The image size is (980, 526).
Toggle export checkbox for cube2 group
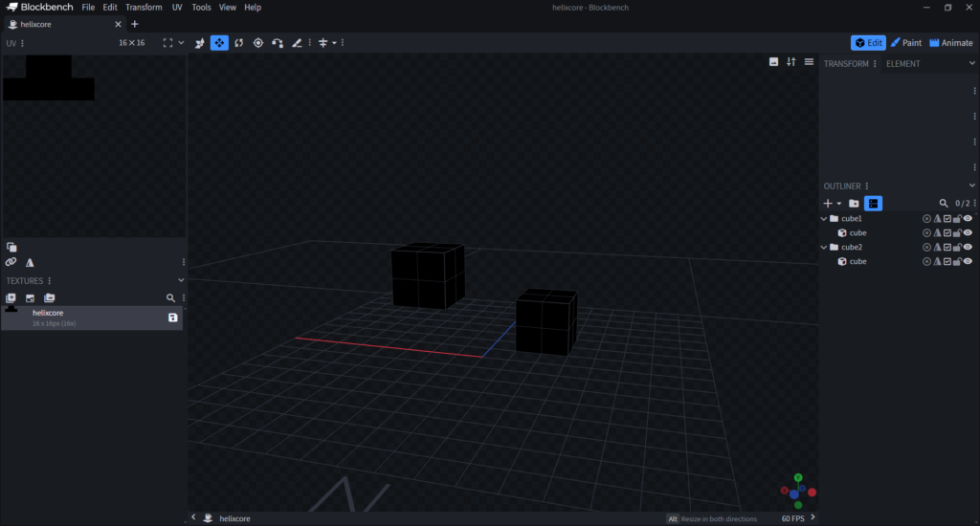click(x=947, y=248)
